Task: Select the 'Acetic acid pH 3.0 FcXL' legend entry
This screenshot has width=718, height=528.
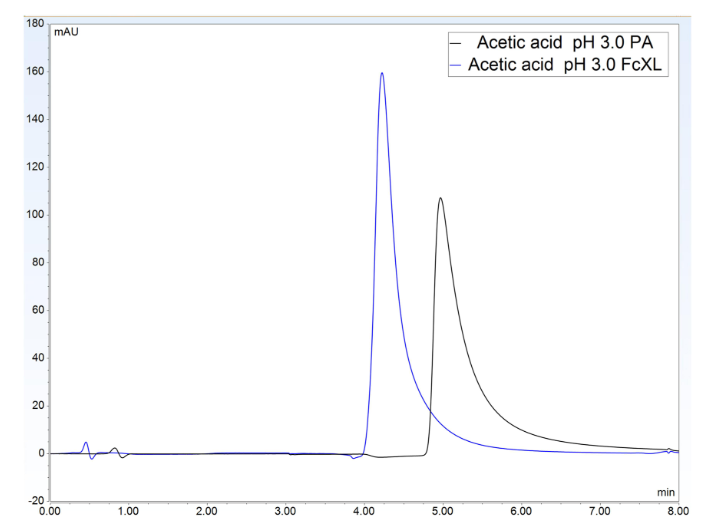Action: pyautogui.click(x=570, y=66)
